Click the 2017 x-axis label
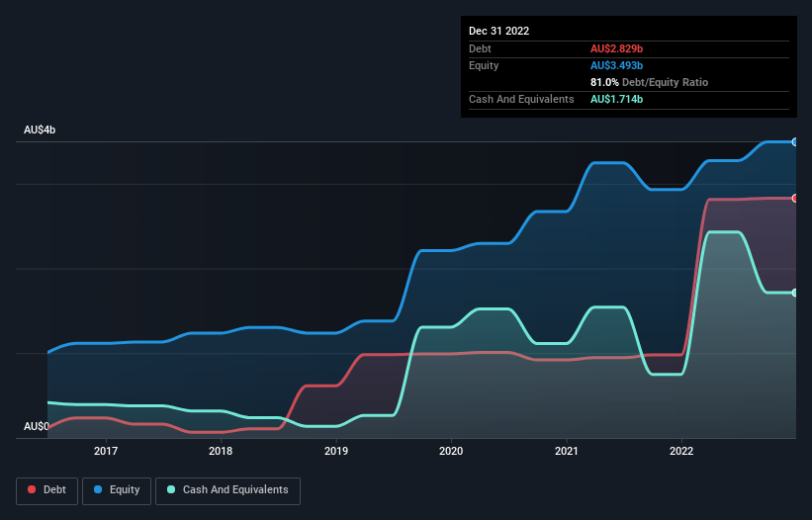 pyautogui.click(x=106, y=451)
